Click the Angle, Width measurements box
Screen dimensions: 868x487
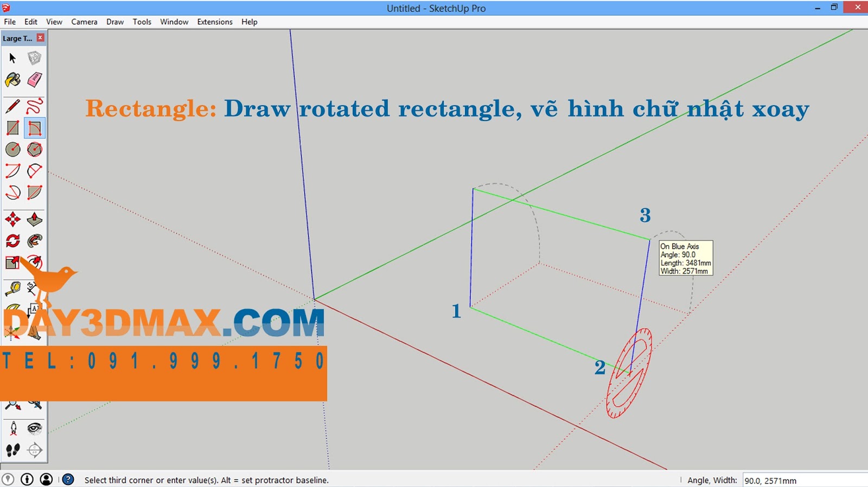coord(805,480)
